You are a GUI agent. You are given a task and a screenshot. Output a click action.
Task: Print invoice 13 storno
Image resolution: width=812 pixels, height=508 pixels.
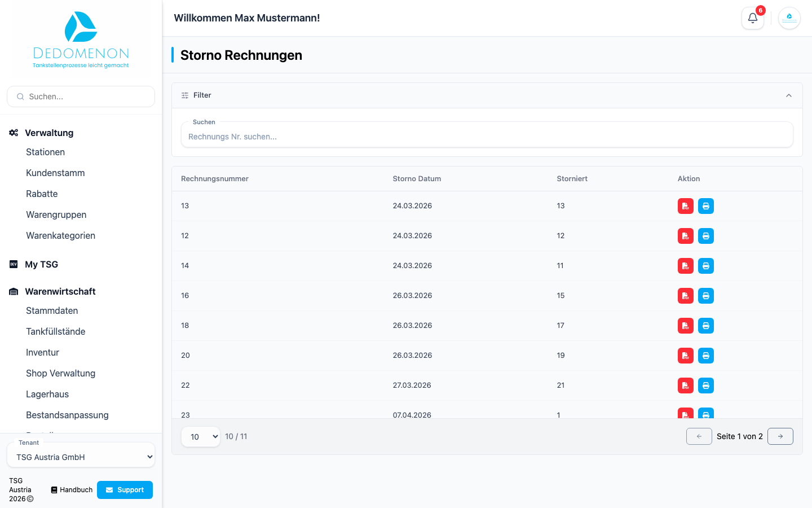click(706, 206)
